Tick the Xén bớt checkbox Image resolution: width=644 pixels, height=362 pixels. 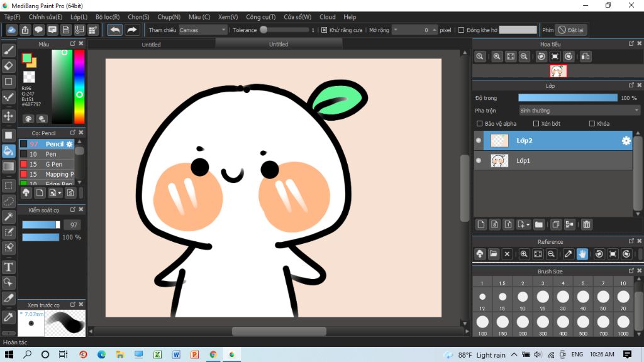tap(536, 124)
